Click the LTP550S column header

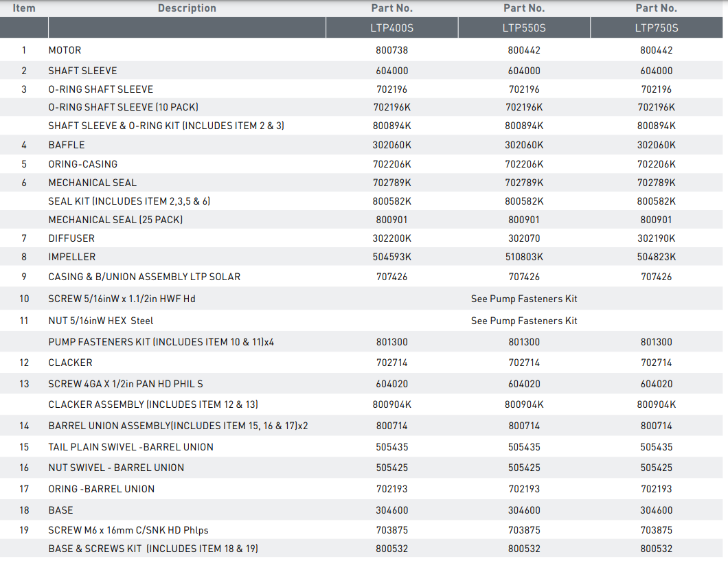(524, 28)
